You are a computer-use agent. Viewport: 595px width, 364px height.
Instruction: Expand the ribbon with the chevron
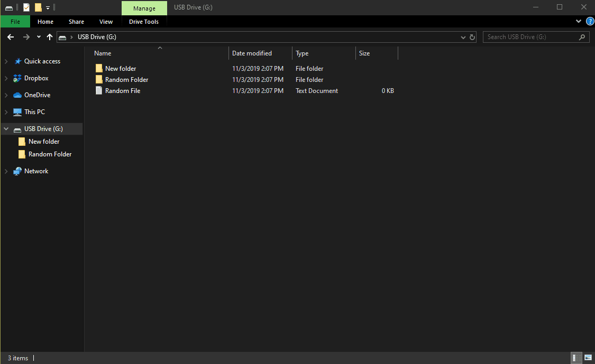[578, 21]
